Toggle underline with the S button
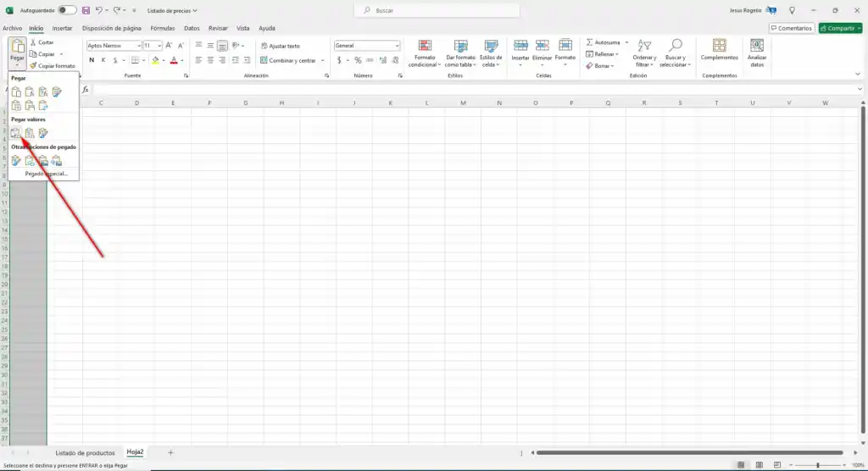 coord(115,60)
